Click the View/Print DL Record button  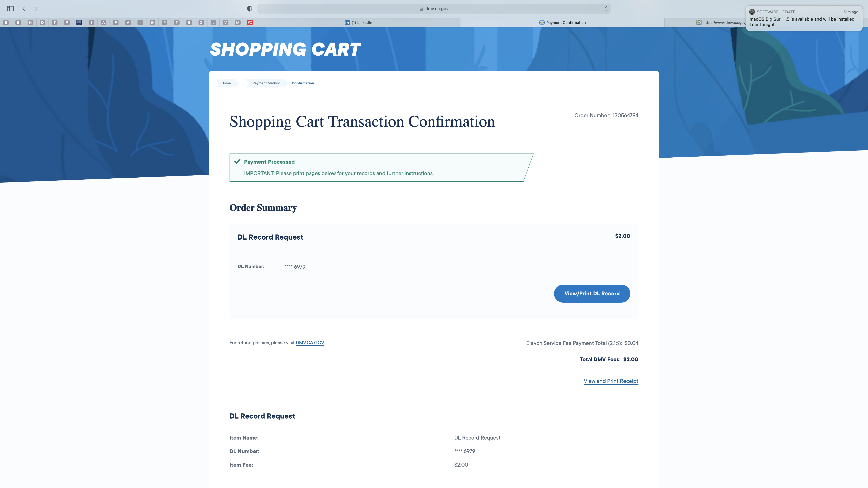[592, 293]
